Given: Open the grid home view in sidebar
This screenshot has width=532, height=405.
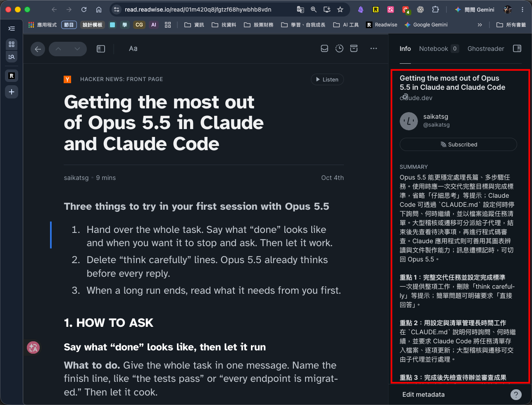Looking at the screenshot, I should click(x=12, y=44).
